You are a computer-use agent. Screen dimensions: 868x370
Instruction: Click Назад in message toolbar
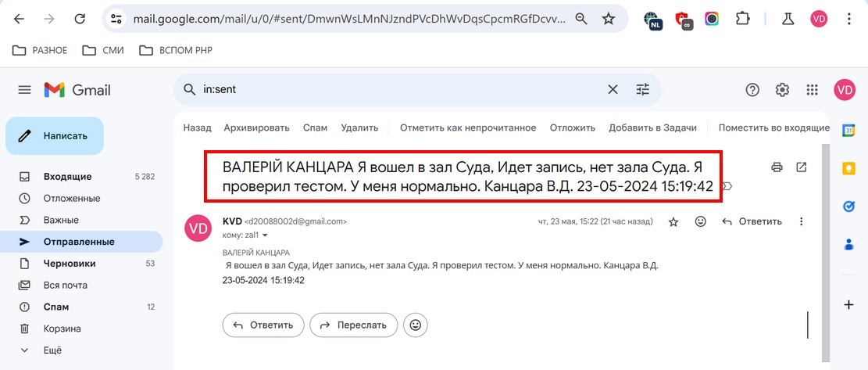pos(197,128)
